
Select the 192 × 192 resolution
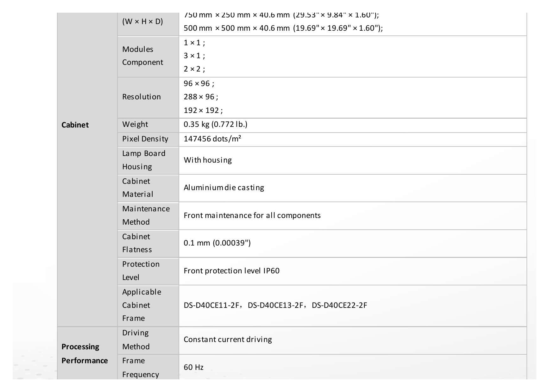(x=203, y=110)
